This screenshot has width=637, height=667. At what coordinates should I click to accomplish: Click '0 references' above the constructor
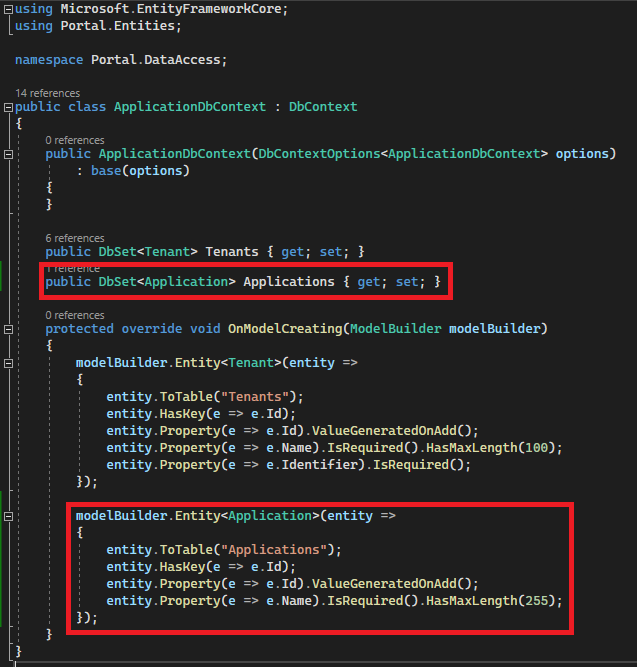click(x=74, y=141)
